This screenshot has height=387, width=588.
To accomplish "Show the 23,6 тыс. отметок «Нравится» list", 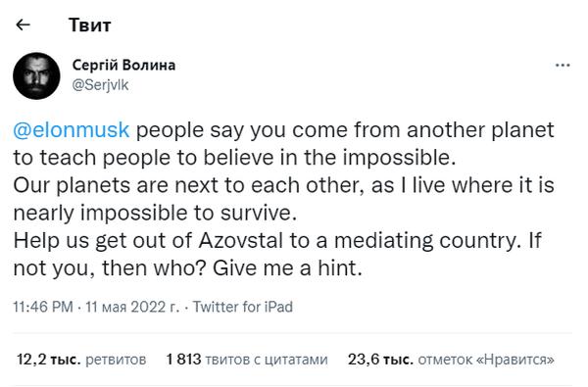I will (451, 360).
